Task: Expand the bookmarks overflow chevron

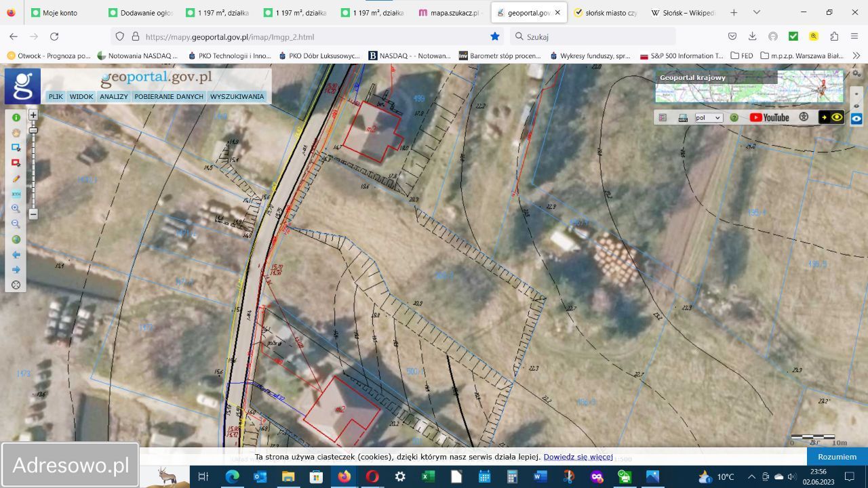Action: click(856, 56)
